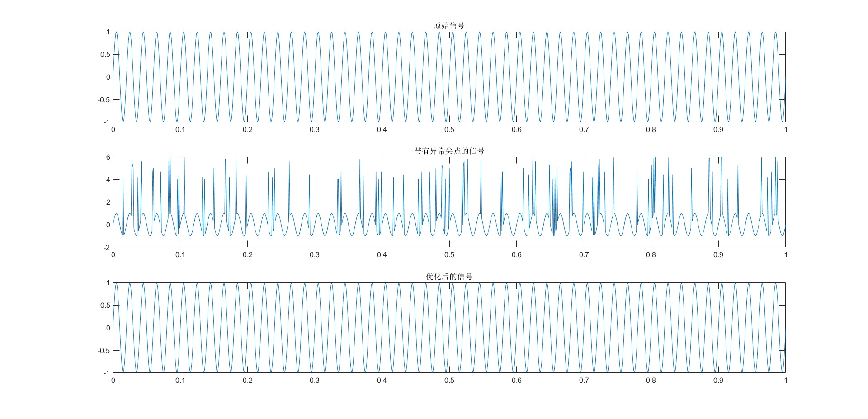Click the title 优化后的信号 of the bottom plot
Image resolution: width=868 pixels, height=419 pixels.
coord(449,277)
